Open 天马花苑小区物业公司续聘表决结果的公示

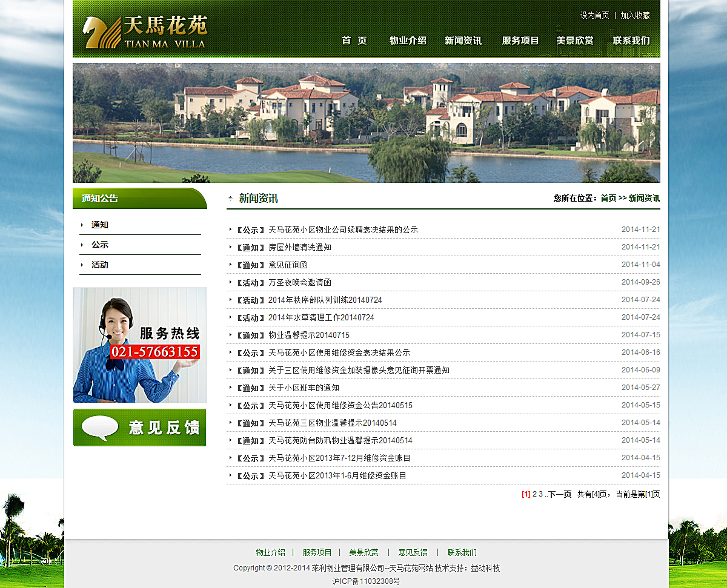343,230
